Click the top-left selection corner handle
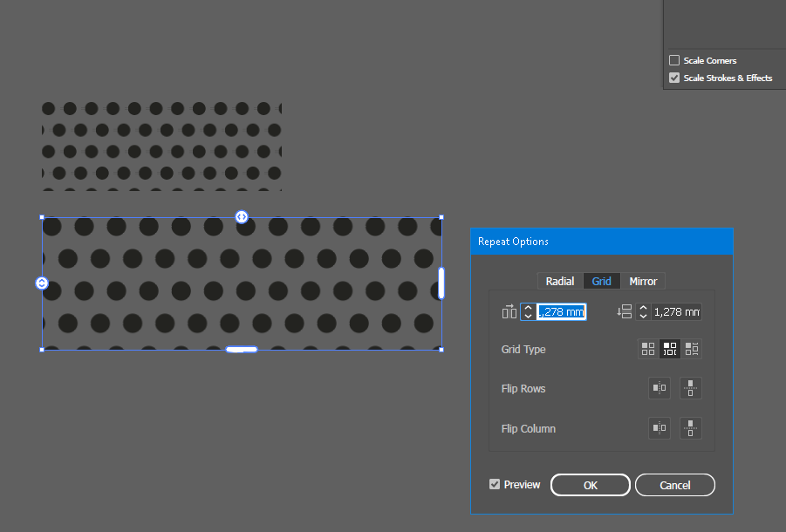Viewport: 786px width, 532px height. pyautogui.click(x=42, y=217)
